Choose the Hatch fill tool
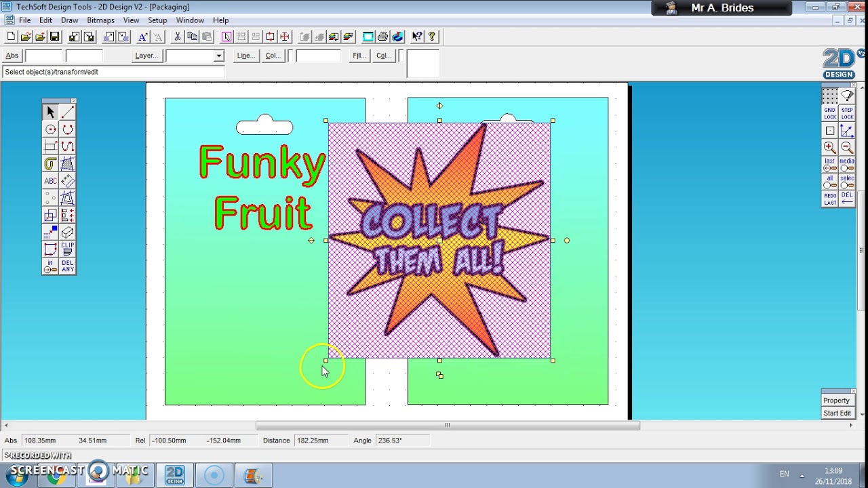This screenshot has width=868, height=488. (67, 164)
